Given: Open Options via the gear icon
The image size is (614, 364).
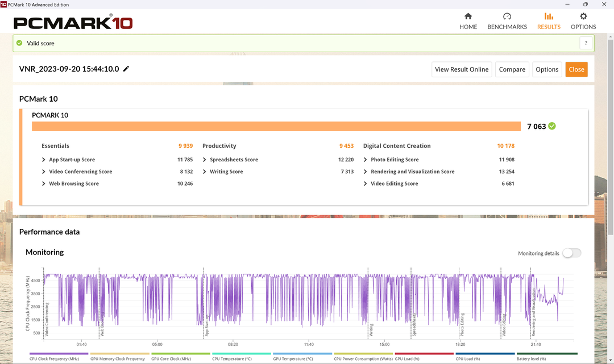Looking at the screenshot, I should (x=583, y=16).
